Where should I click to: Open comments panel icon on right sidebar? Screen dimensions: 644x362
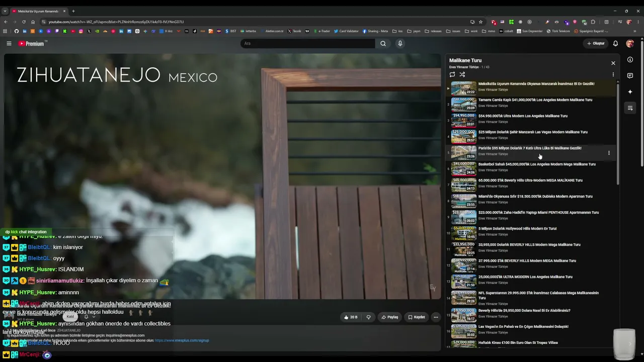point(630,76)
